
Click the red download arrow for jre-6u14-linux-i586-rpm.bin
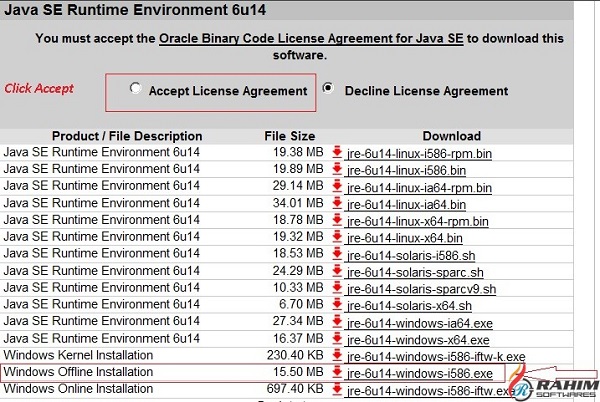[337, 152]
